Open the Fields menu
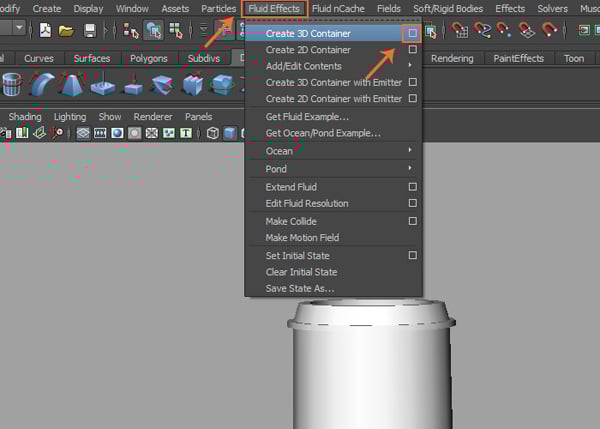This screenshot has height=429, width=600. [389, 8]
